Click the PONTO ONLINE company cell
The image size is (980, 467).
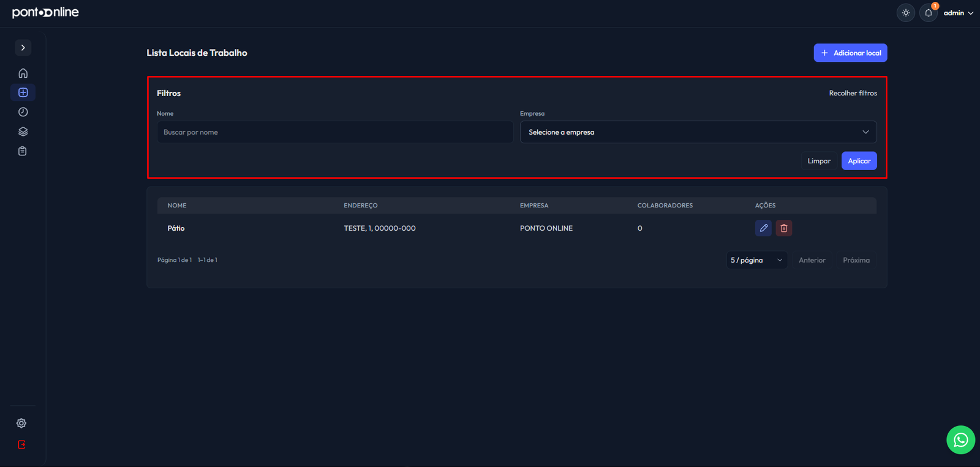point(546,228)
